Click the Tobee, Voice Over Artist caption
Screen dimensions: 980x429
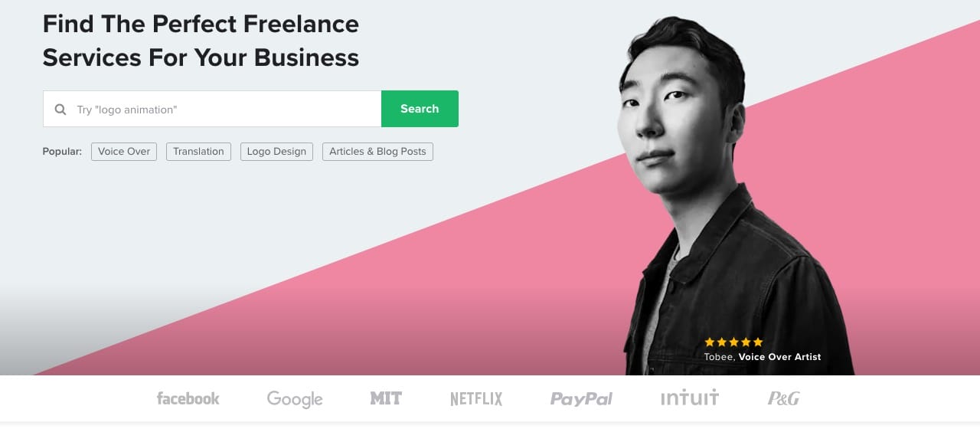763,357
